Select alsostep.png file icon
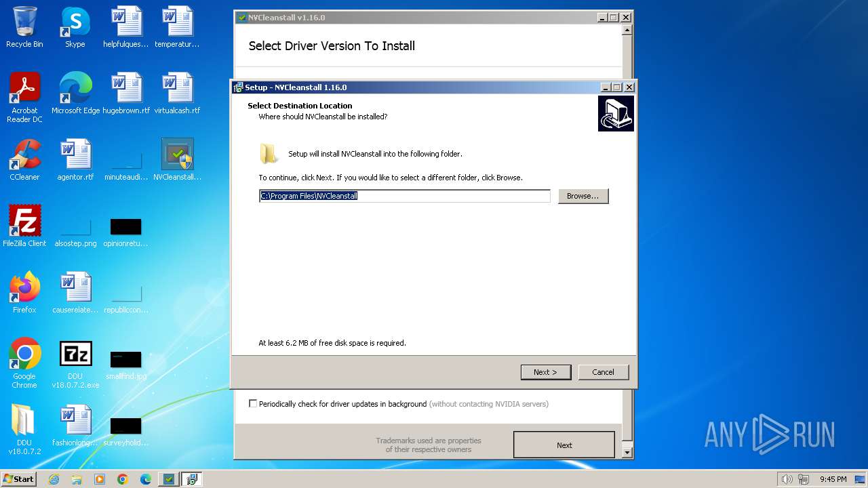 point(75,230)
